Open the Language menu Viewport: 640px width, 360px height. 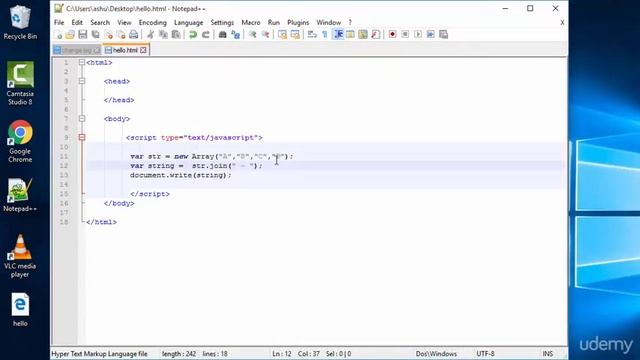(189, 22)
